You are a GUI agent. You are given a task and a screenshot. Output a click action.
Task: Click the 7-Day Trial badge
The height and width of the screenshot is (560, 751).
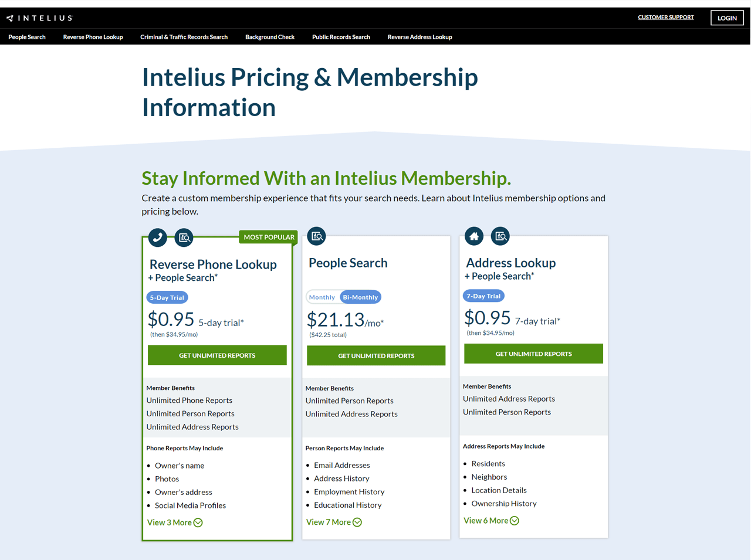pos(483,296)
